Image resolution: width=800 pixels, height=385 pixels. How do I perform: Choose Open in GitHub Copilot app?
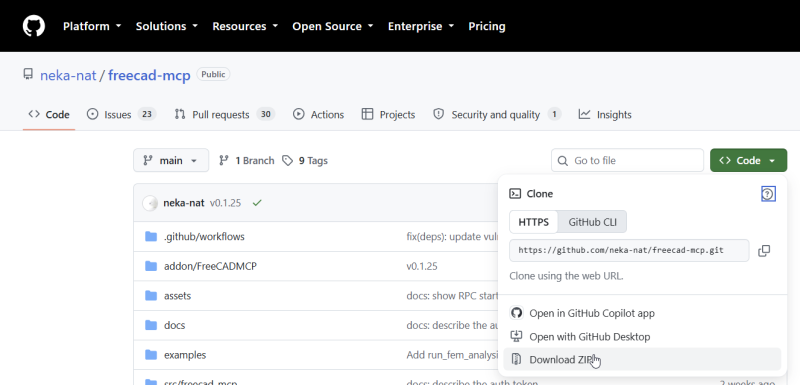[x=642, y=313]
